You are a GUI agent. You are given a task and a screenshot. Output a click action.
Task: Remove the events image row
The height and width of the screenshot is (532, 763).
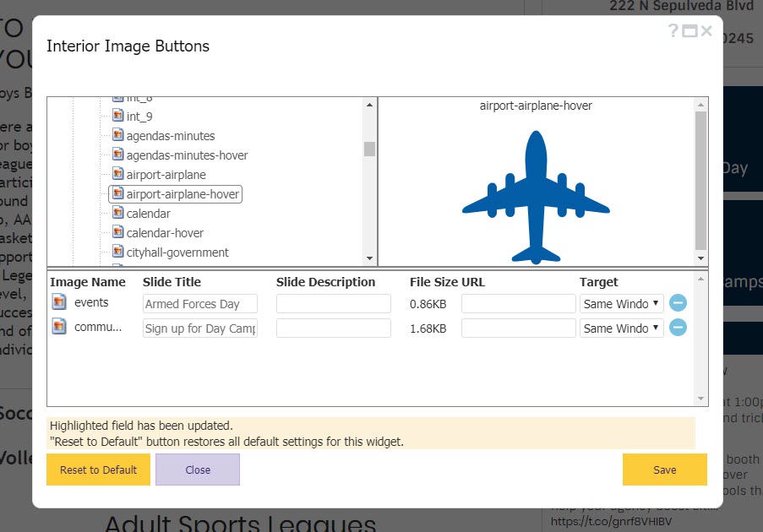pos(678,303)
